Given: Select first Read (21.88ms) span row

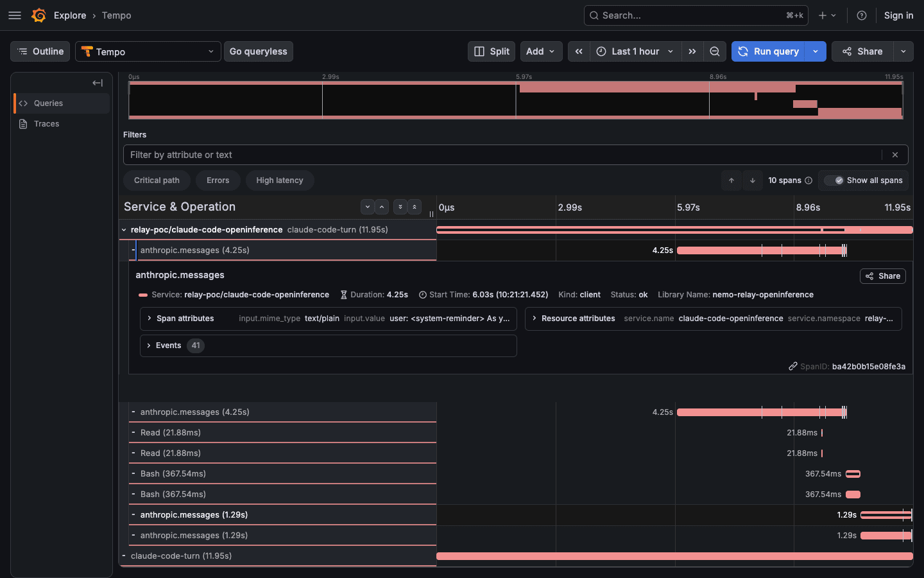Looking at the screenshot, I should [x=282, y=433].
